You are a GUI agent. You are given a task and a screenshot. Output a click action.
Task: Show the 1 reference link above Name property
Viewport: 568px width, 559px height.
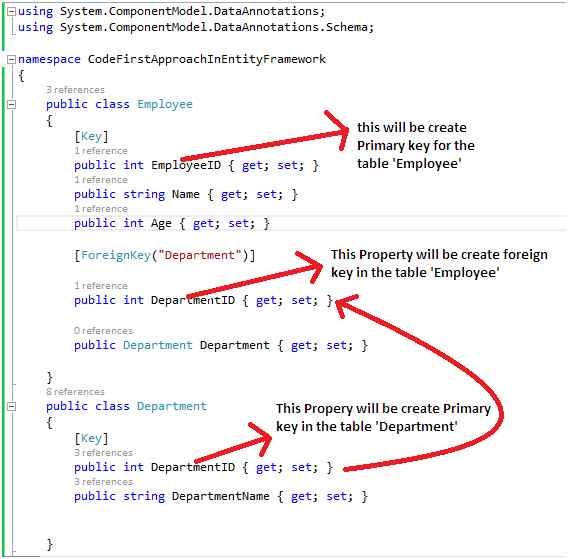[x=101, y=180]
